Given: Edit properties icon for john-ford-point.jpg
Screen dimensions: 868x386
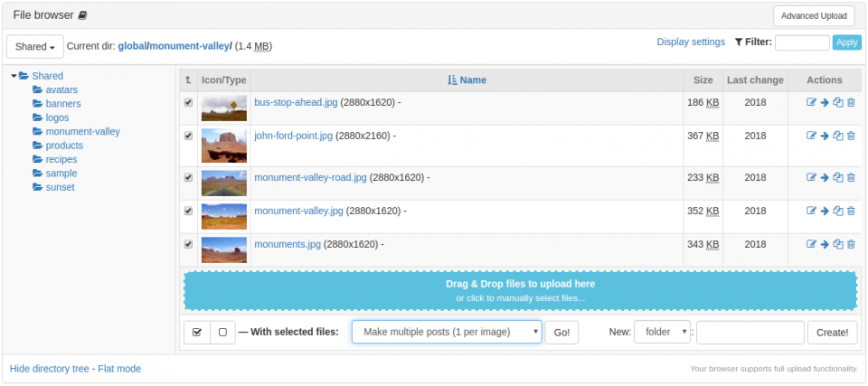Looking at the screenshot, I should click(x=811, y=136).
